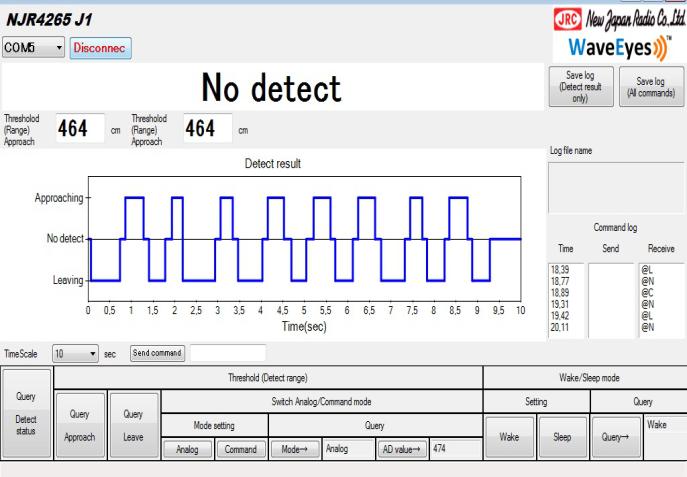The height and width of the screenshot is (477, 687).
Task: Click the AD value 474 field
Action: coord(456,449)
